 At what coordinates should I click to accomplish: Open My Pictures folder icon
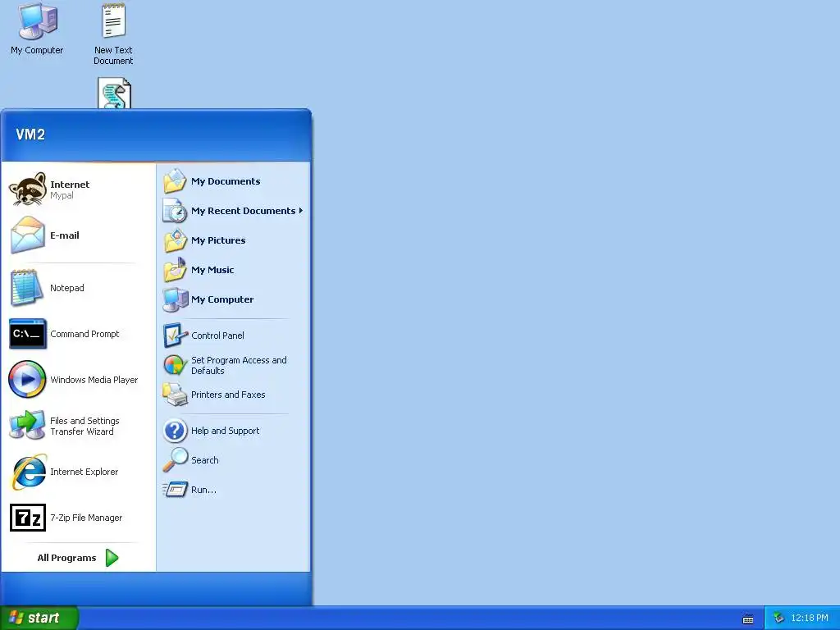pyautogui.click(x=175, y=240)
